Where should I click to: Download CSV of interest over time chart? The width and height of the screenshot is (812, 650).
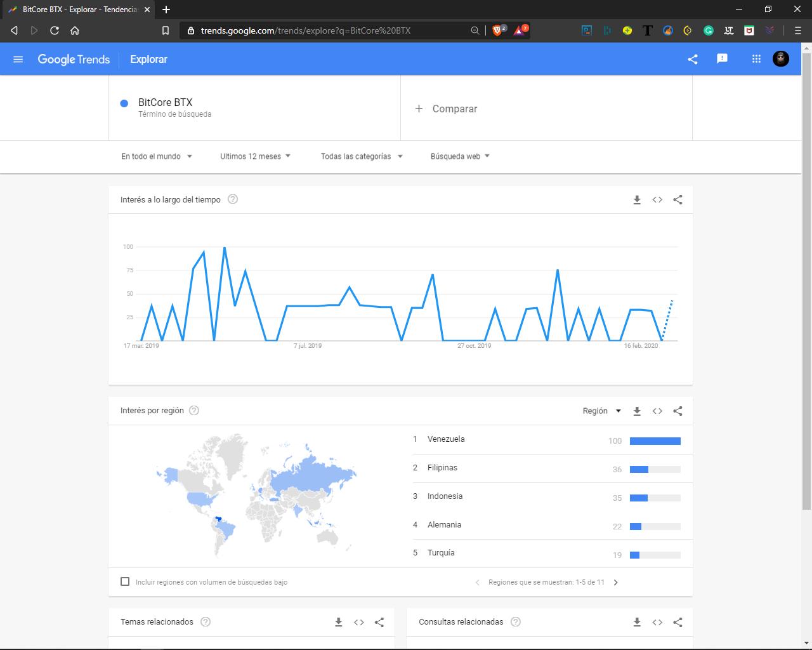coord(637,200)
